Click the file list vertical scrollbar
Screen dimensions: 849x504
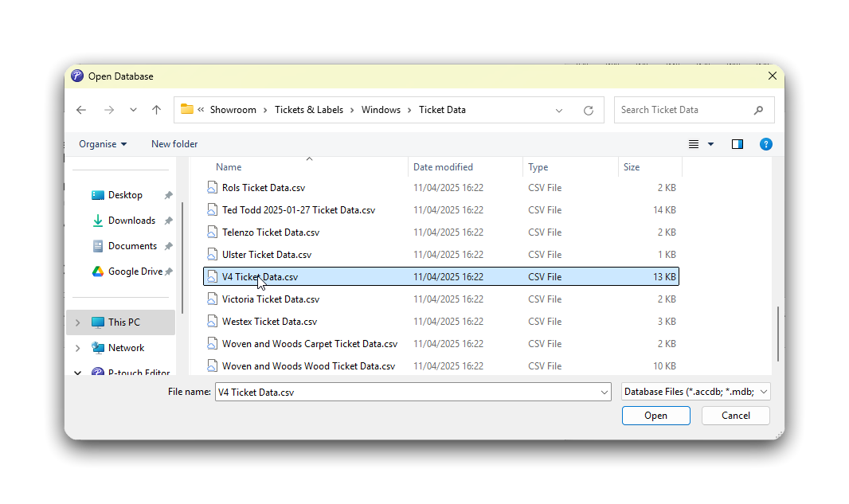click(777, 334)
